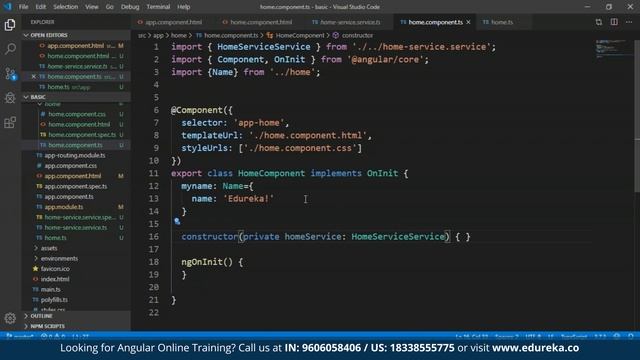Open the Explorer view in the activity bar

[10, 25]
